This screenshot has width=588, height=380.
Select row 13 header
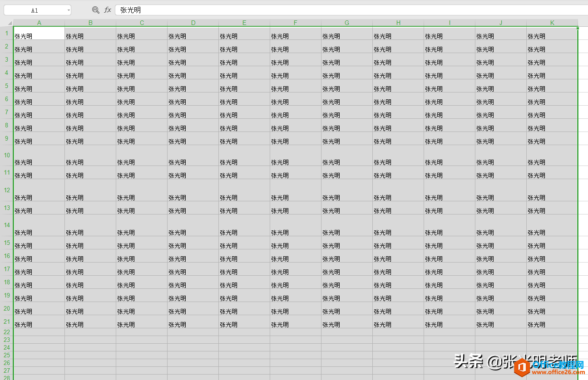[x=7, y=208]
